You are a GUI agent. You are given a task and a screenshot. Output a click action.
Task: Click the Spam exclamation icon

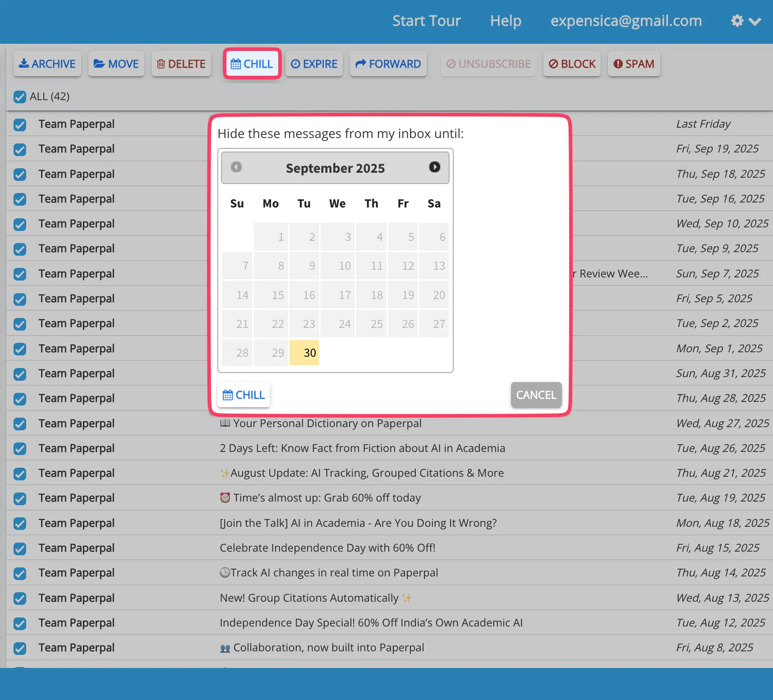pos(618,64)
